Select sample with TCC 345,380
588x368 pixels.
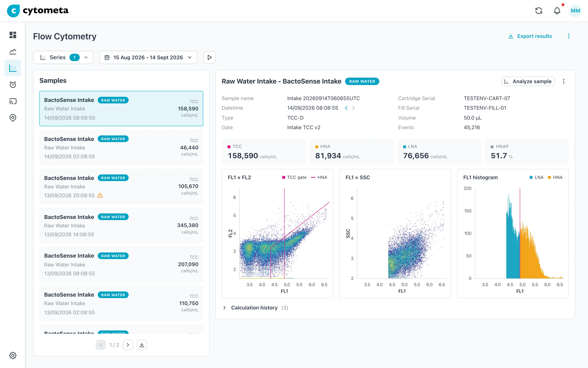(121, 225)
